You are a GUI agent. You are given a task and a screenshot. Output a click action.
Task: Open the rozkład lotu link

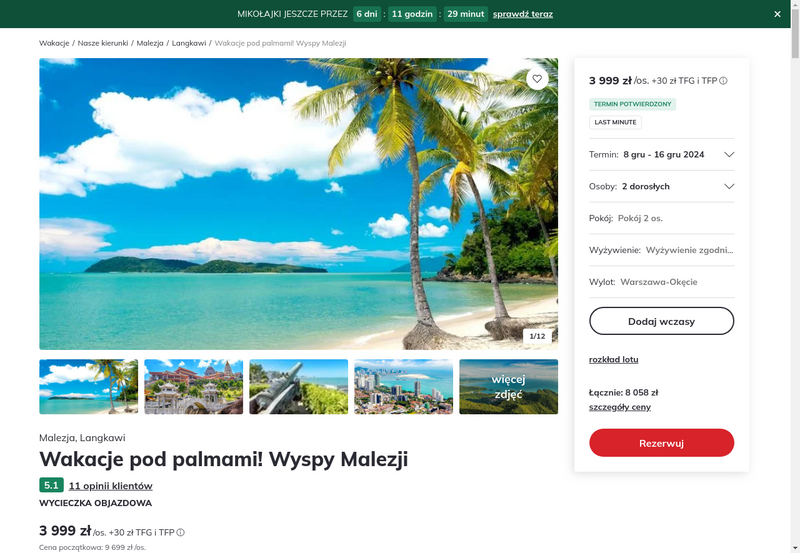[613, 359]
